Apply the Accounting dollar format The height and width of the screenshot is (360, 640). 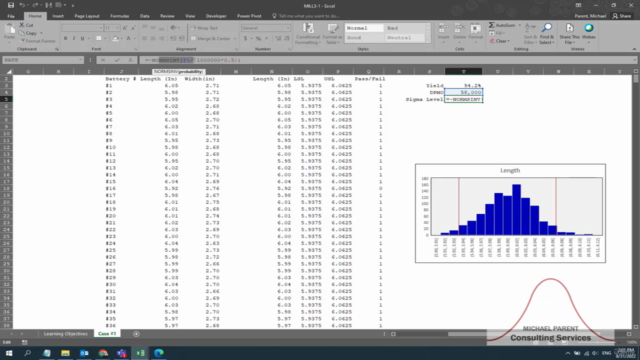pos(245,38)
